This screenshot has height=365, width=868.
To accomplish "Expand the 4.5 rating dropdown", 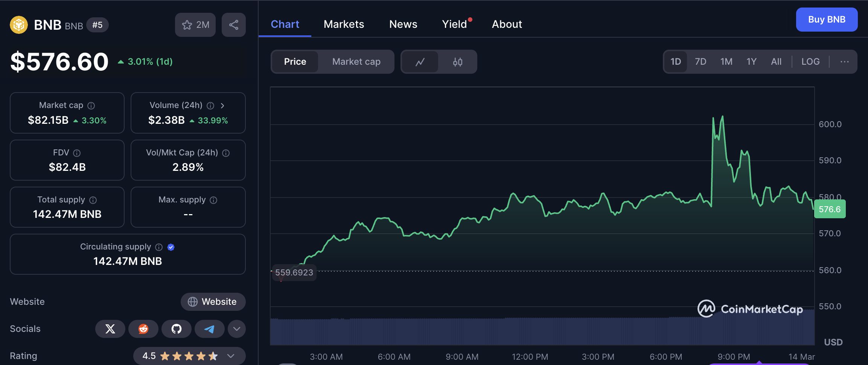I will [231, 356].
